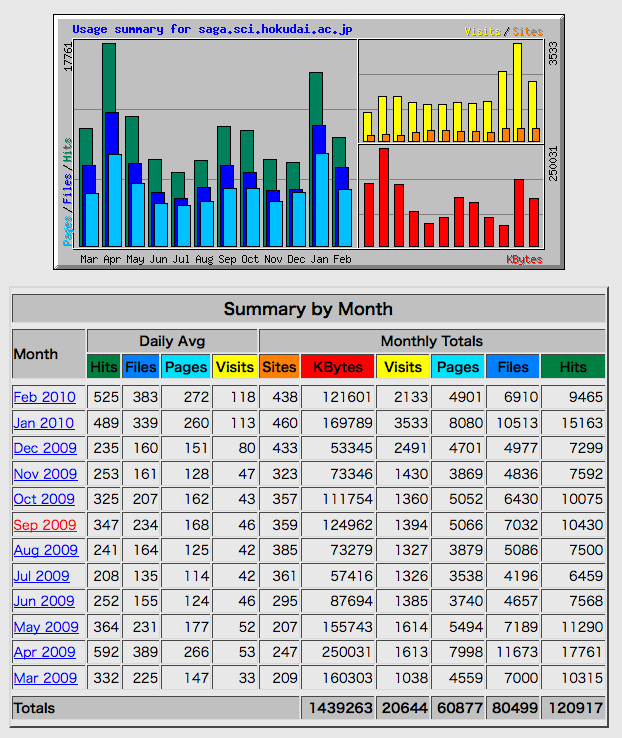Open the Oct 2009 monthly report link
The width and height of the screenshot is (622, 738).
tap(44, 499)
